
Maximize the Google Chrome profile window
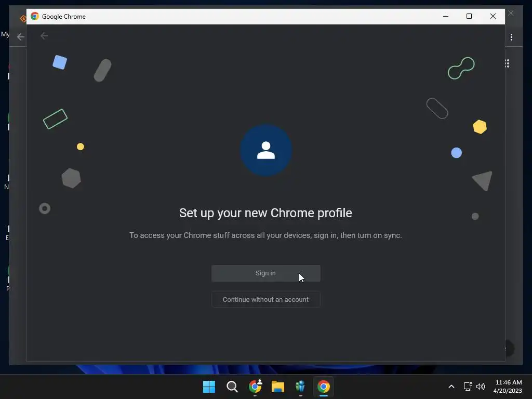click(x=469, y=16)
